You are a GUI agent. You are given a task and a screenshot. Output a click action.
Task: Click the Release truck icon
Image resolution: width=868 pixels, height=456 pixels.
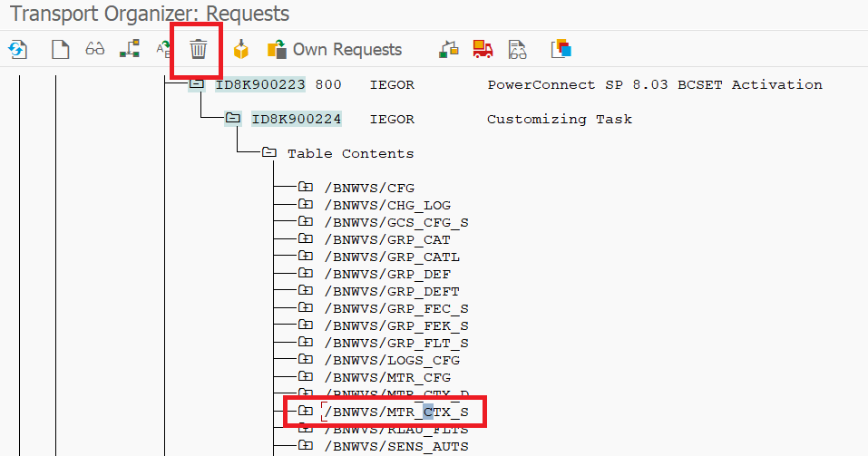coord(483,49)
